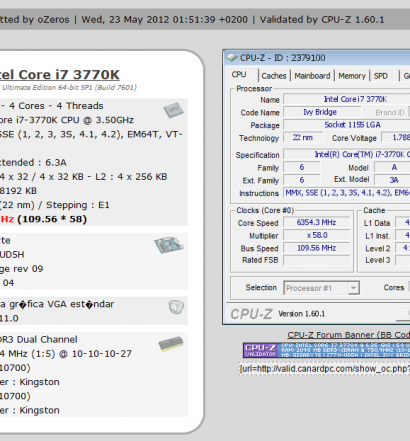Click the Ext. Model value 3A
Screen dimensions: 410x441
(392, 180)
